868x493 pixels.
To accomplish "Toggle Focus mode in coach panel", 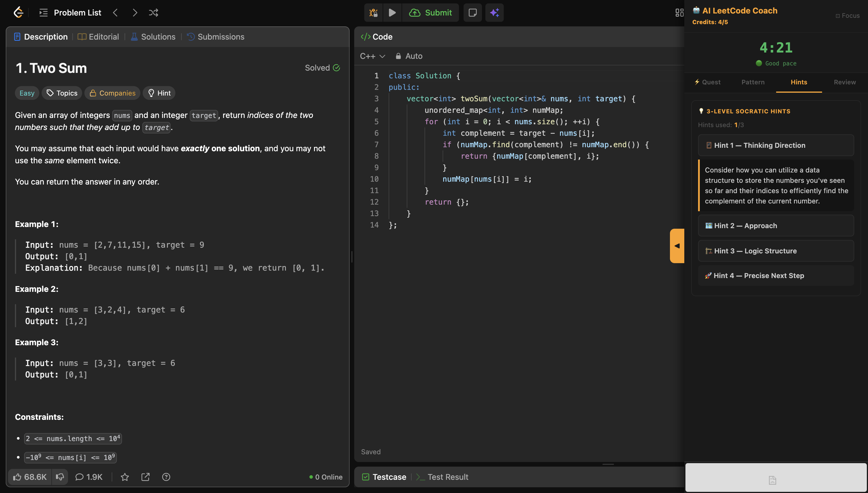I will [x=847, y=15].
